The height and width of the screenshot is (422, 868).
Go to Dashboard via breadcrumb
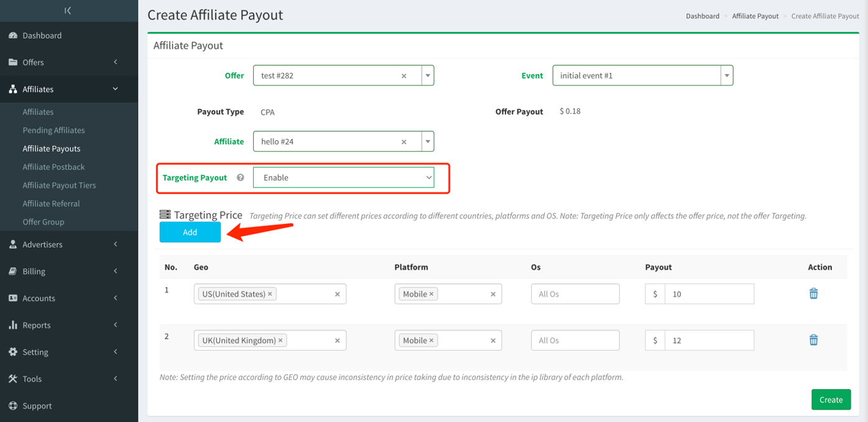click(703, 16)
